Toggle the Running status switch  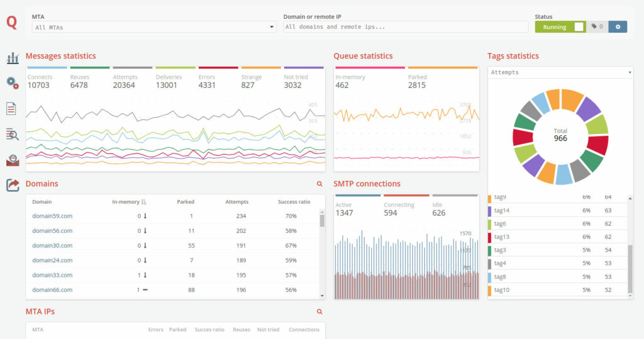(x=560, y=27)
